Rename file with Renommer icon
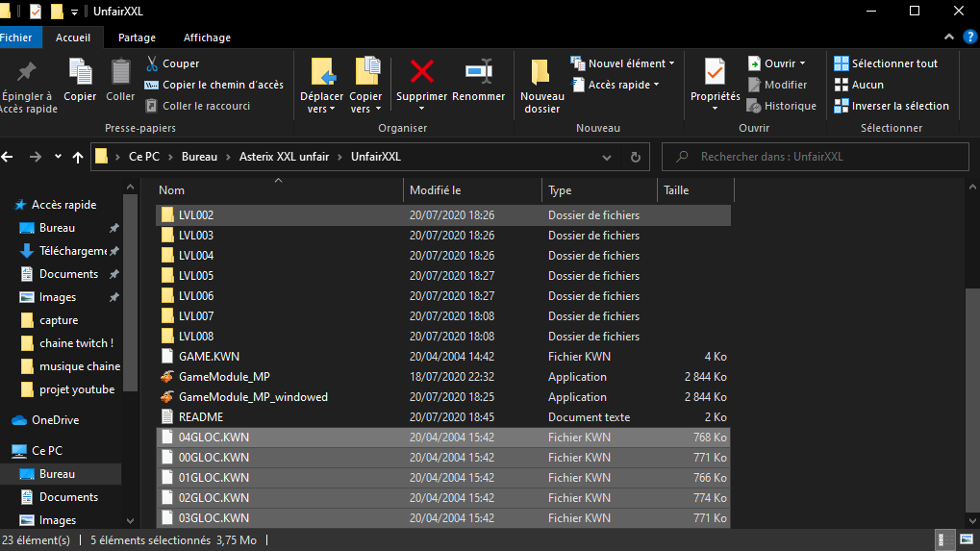980x551 pixels. point(479,72)
